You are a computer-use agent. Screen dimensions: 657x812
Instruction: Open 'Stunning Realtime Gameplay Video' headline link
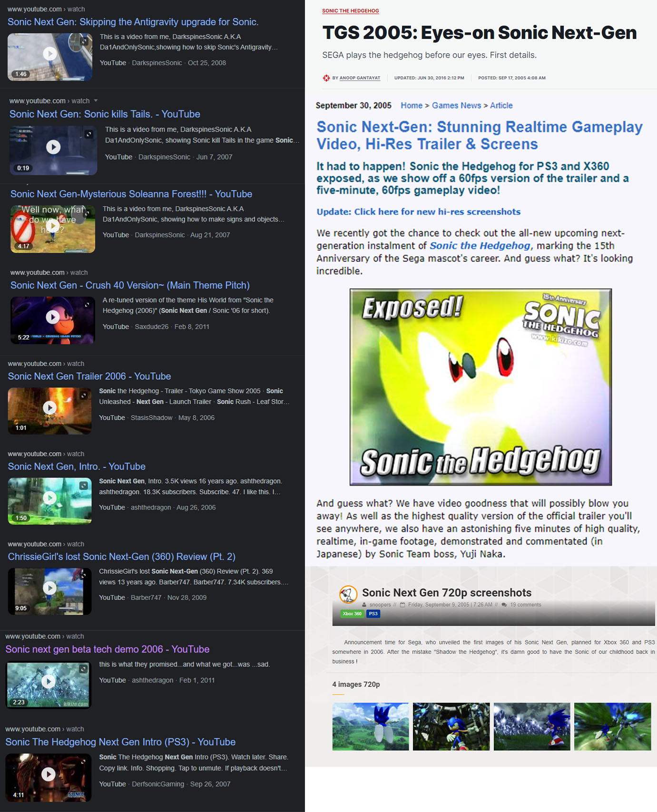[x=480, y=135]
